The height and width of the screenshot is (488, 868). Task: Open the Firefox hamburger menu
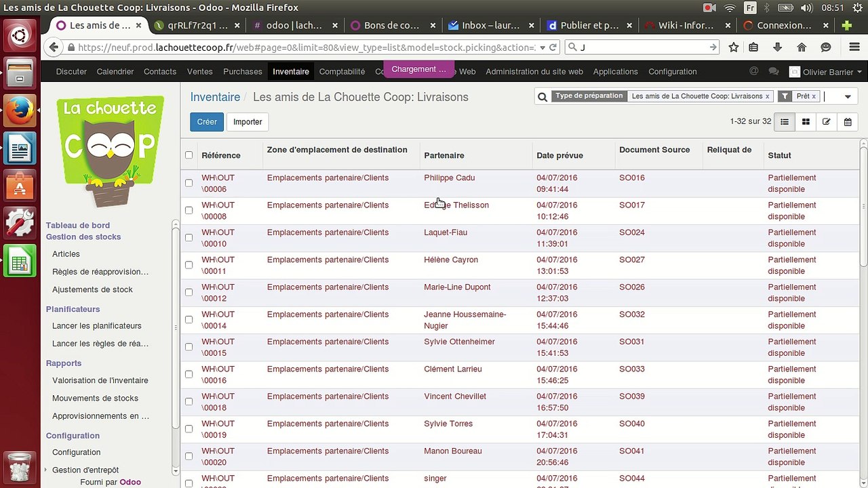(x=854, y=47)
